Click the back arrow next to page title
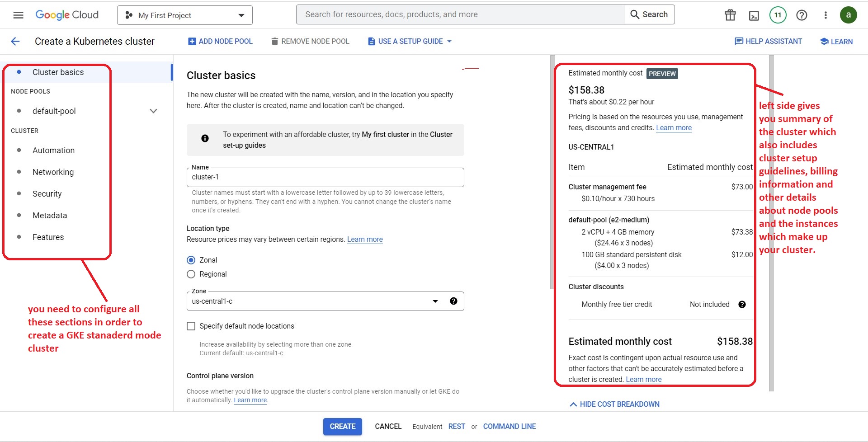The width and height of the screenshot is (868, 442). tap(15, 41)
